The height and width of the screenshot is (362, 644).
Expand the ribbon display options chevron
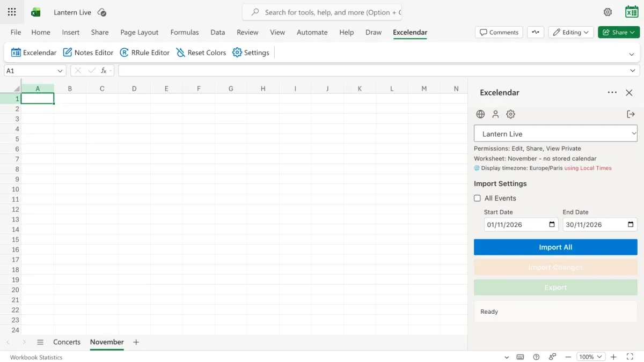point(632,54)
